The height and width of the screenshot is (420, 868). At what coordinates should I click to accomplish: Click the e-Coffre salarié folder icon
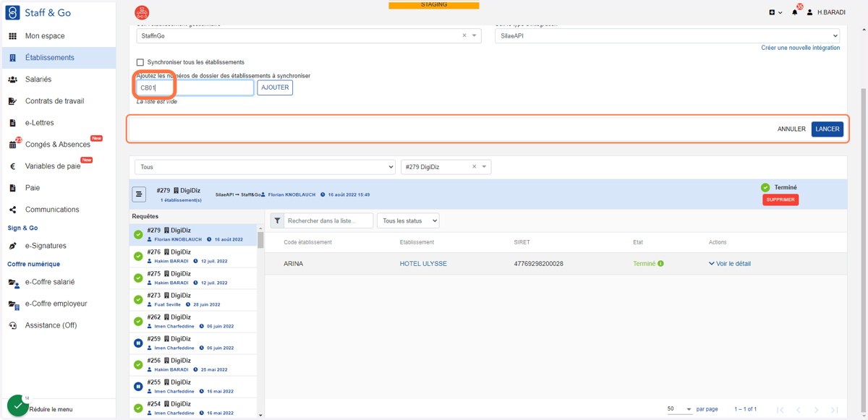click(x=13, y=283)
